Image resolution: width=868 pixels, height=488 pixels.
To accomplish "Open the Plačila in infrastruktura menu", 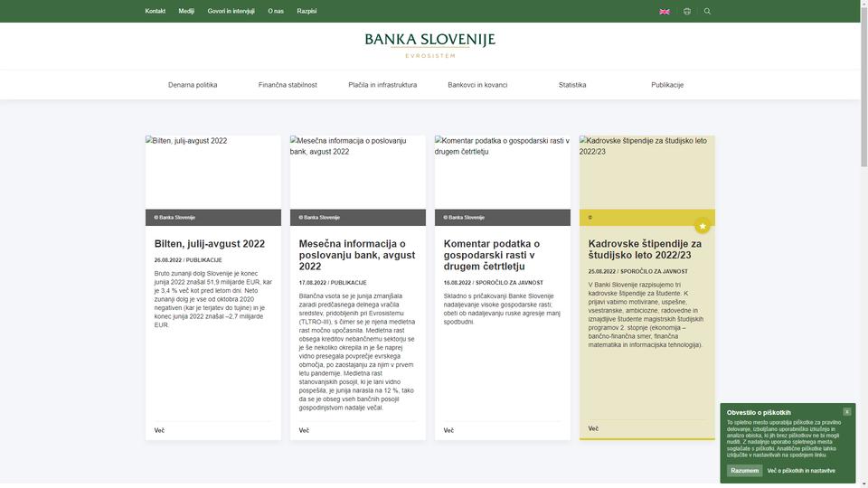I will [x=382, y=85].
